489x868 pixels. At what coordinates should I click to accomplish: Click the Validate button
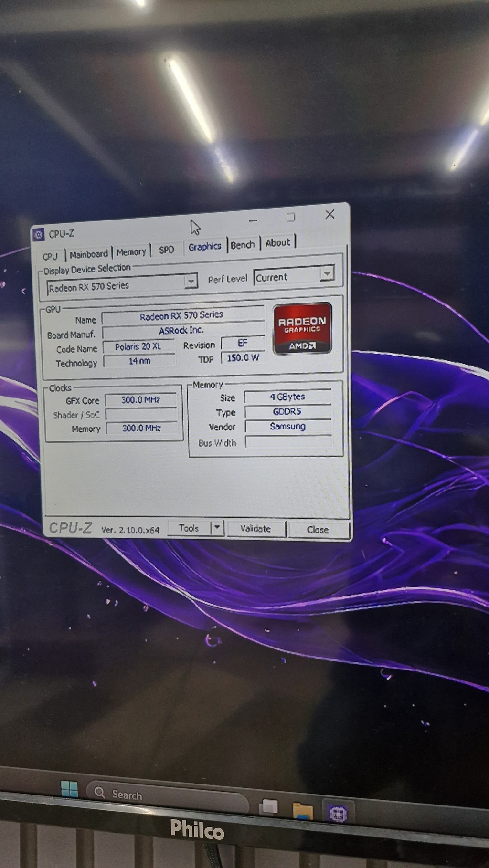click(255, 529)
